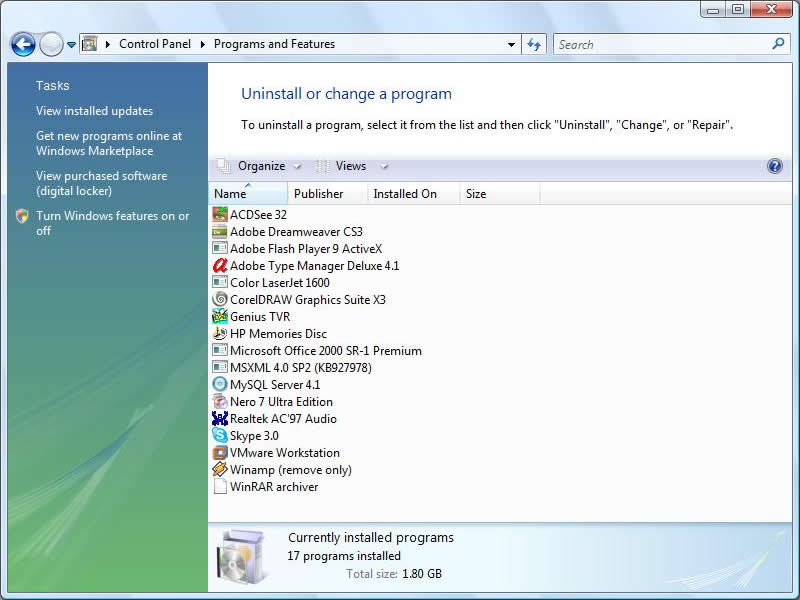Click the Genius TVR icon
Image resolution: width=800 pixels, height=600 pixels.
[220, 316]
